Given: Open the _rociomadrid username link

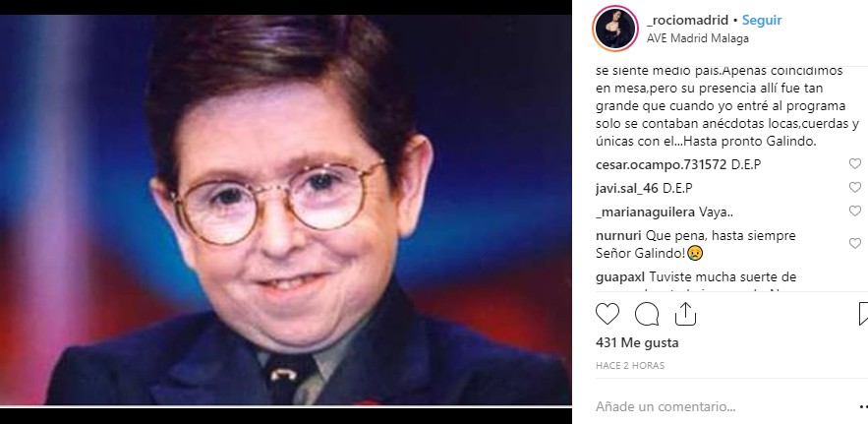Looking at the screenshot, I should 686,20.
